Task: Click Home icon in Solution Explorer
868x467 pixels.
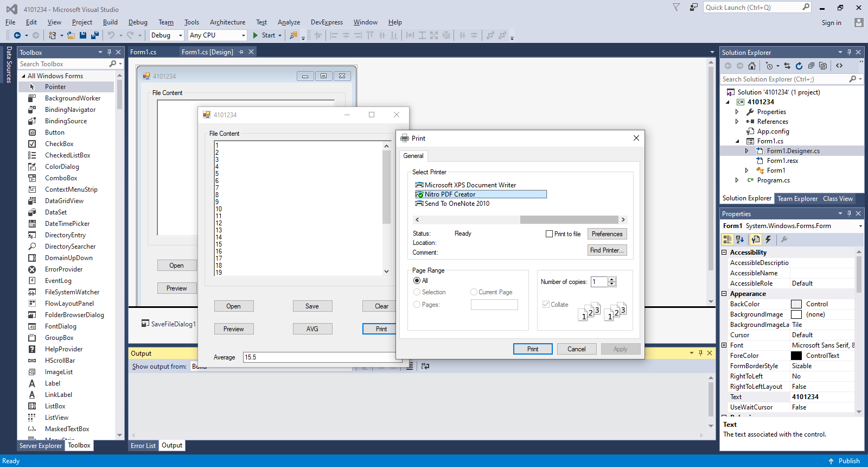Action: click(752, 66)
